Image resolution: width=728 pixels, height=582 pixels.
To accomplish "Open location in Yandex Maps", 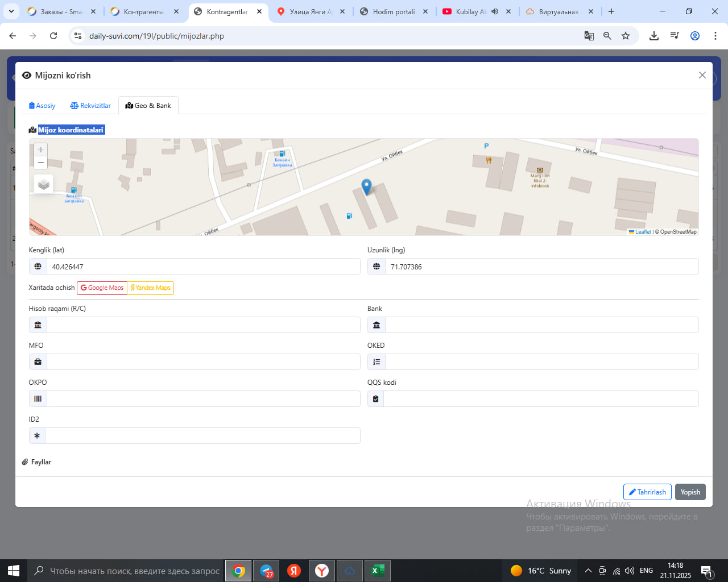I will point(151,288).
